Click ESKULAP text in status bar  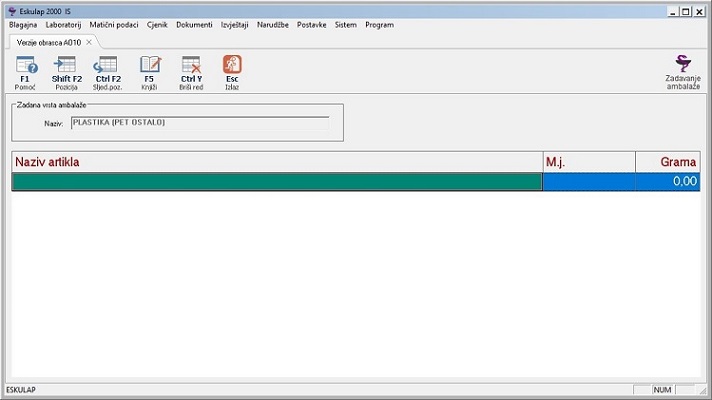point(21,390)
